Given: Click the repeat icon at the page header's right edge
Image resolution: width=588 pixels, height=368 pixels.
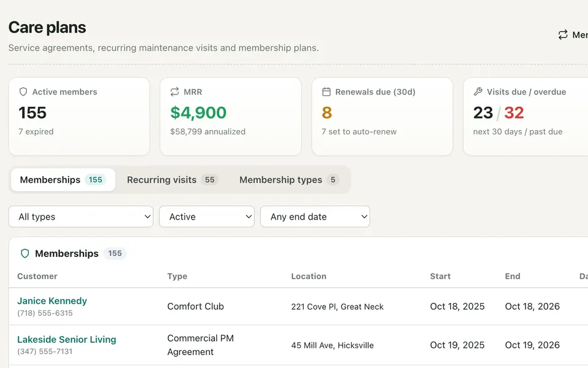Looking at the screenshot, I should 562,35.
